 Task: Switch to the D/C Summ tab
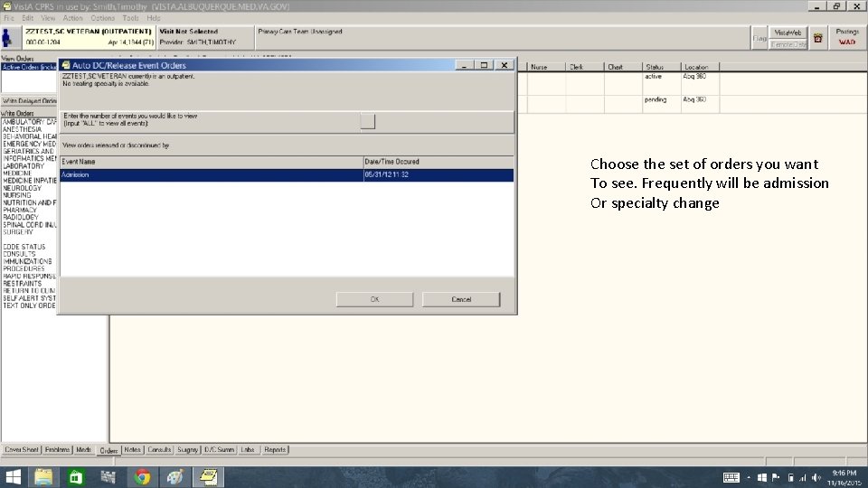click(x=219, y=450)
